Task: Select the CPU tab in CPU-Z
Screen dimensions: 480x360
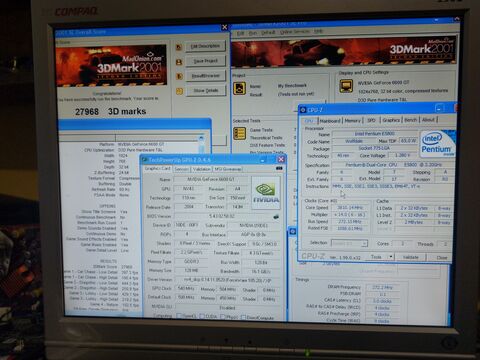Action: 309,120
